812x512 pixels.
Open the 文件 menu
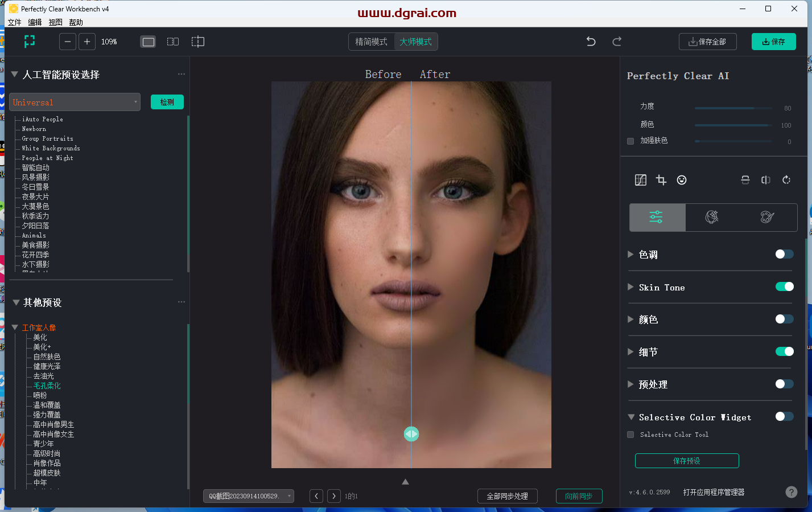point(15,22)
